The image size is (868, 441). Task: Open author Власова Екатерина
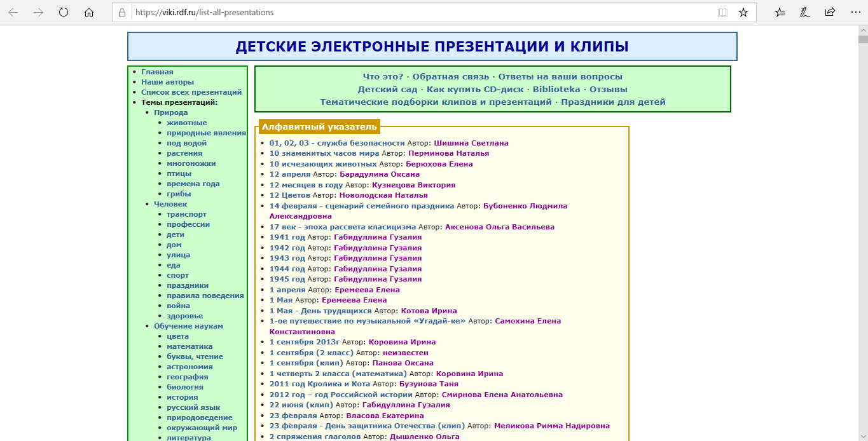[x=385, y=416]
